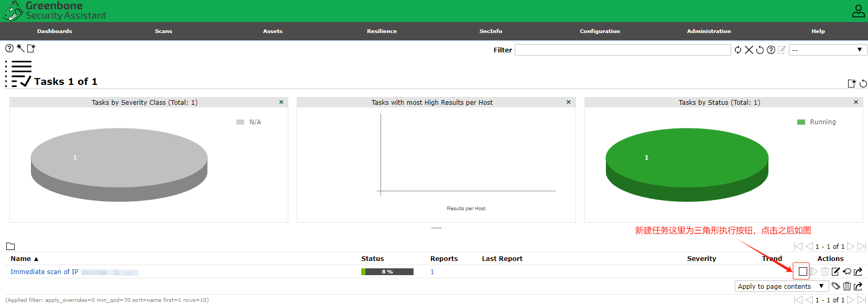Close Tasks by Severity Class chart
The image size is (868, 305).
click(x=281, y=102)
